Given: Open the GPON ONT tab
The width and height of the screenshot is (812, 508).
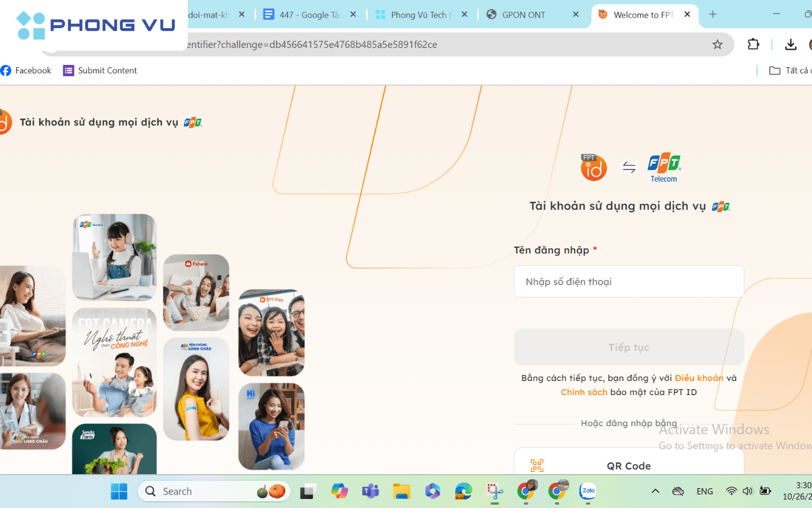Looking at the screenshot, I should (x=524, y=15).
